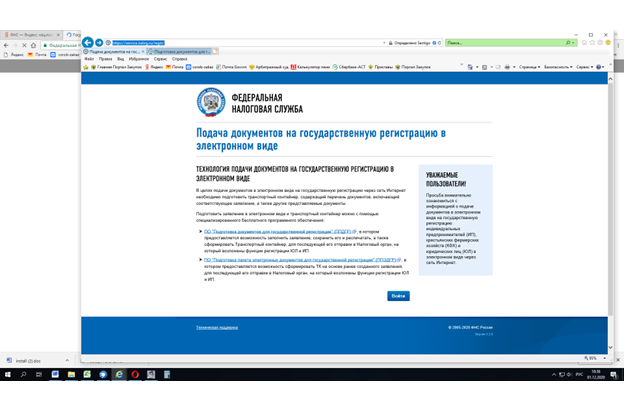Image resolution: width=624 pixels, height=413 pixels.
Task: Open the Избранное menu
Action: coord(139,59)
